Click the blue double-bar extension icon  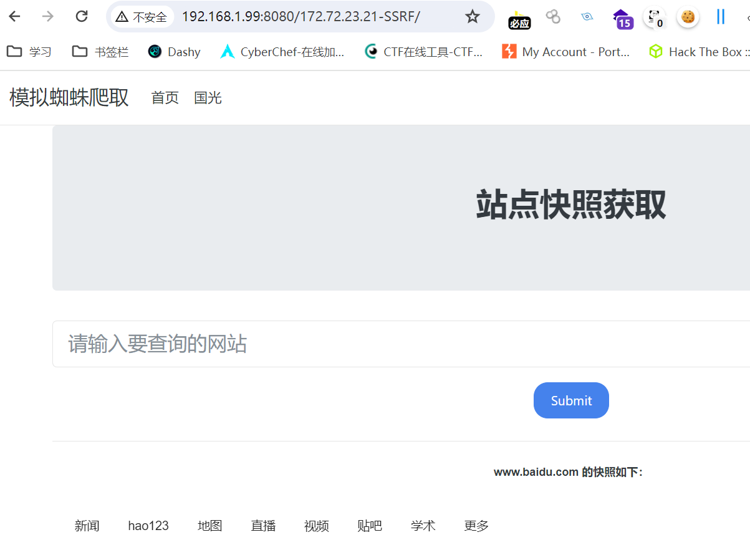(721, 17)
